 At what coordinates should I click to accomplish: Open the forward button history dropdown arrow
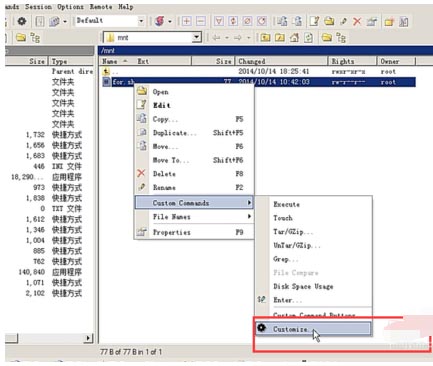pos(248,38)
